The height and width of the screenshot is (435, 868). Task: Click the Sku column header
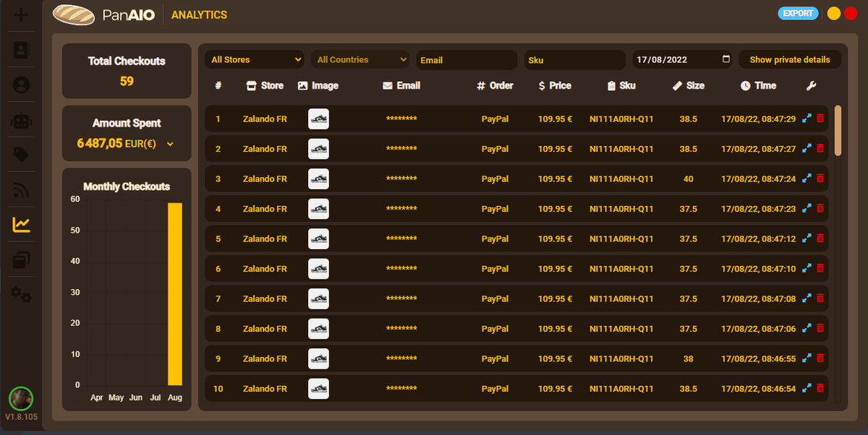click(x=621, y=85)
